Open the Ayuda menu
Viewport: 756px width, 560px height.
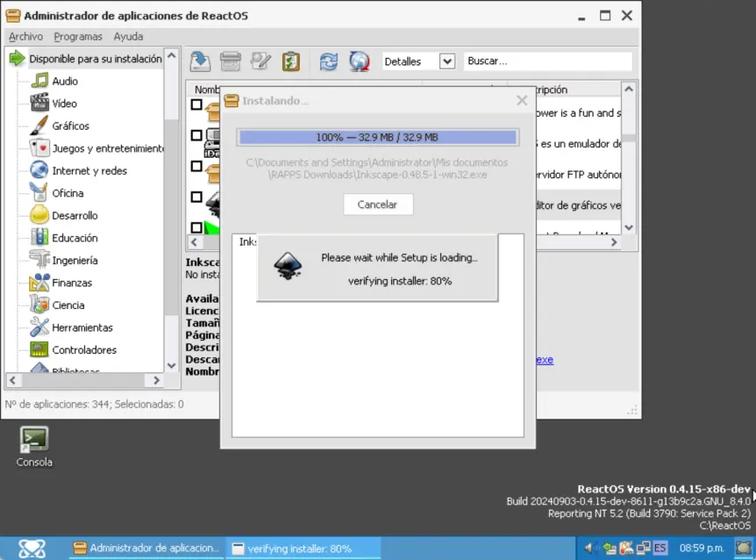point(128,37)
